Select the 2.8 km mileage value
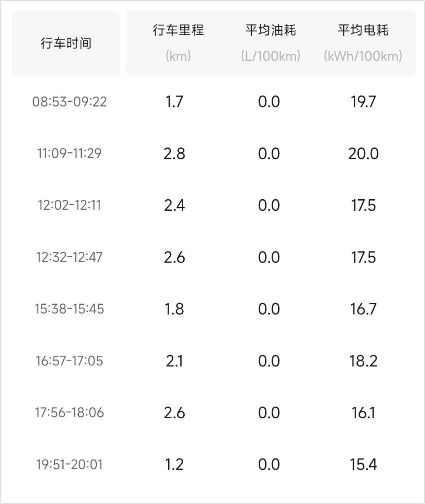 (x=174, y=153)
